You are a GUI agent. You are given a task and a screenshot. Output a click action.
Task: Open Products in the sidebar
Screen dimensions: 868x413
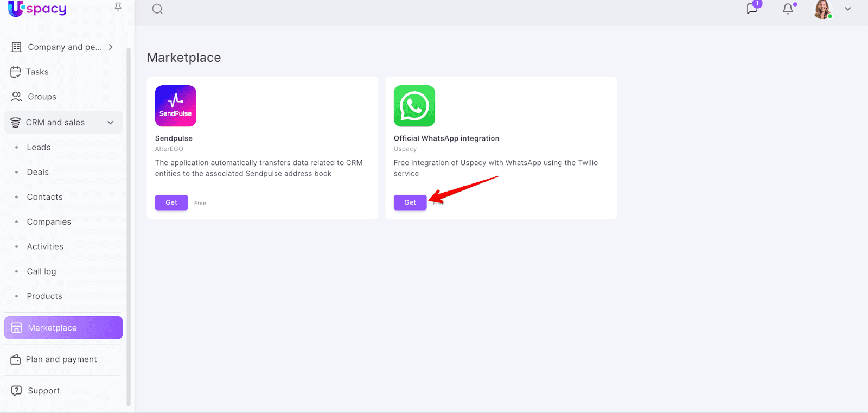click(44, 296)
